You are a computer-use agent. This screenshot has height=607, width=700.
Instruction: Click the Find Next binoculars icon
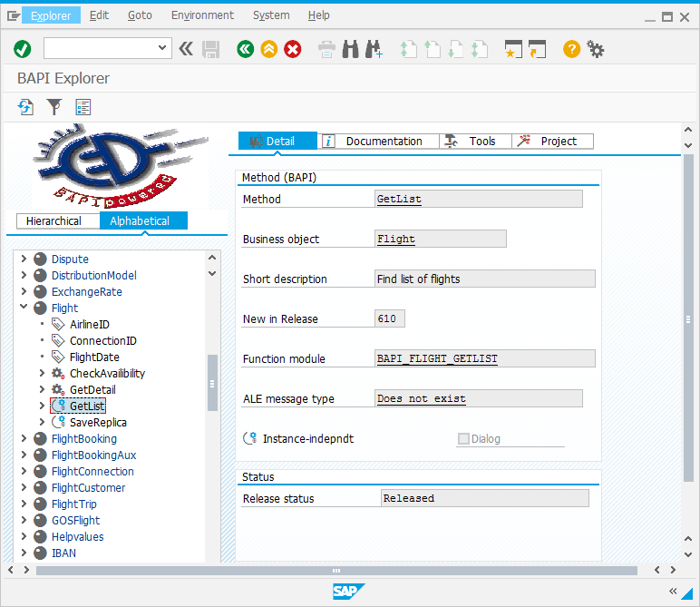pyautogui.click(x=374, y=49)
